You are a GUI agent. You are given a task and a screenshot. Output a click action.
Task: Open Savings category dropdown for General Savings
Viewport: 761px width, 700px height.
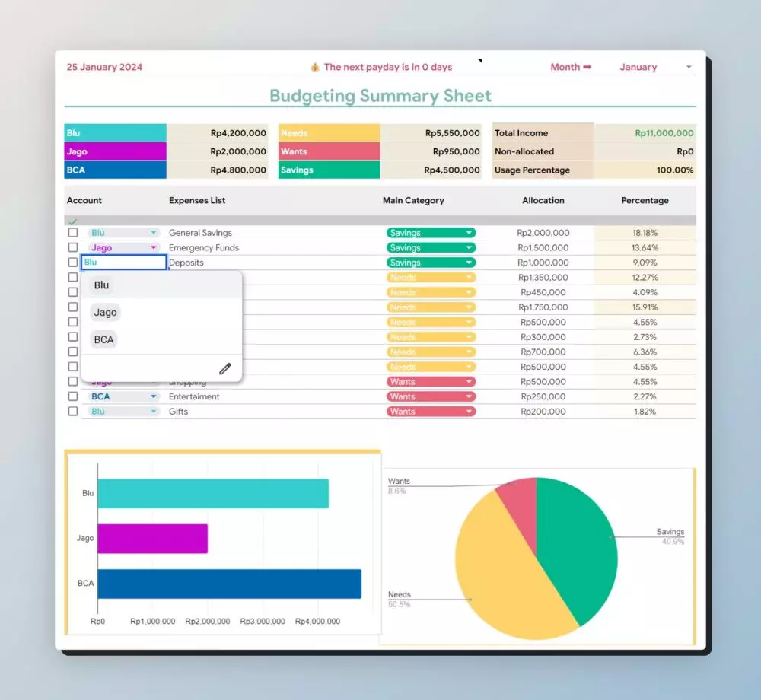tap(470, 233)
